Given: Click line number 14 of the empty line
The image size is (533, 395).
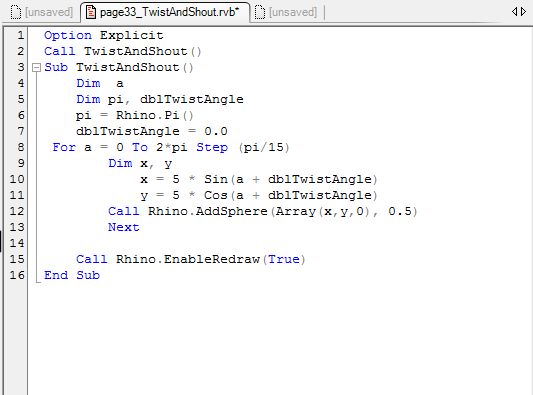Looking at the screenshot, I should [17, 243].
